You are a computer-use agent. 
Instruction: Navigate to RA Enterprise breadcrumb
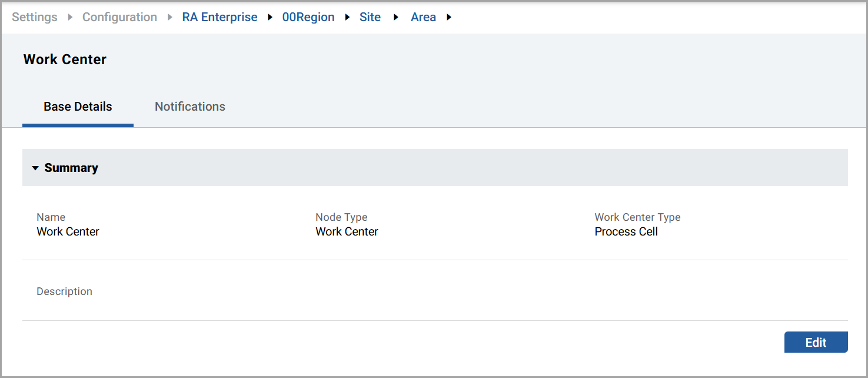(220, 17)
